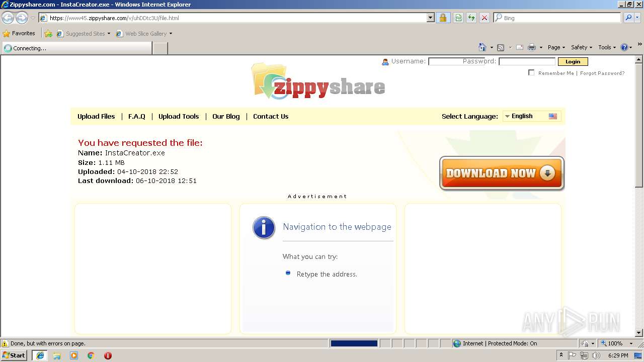
Task: Click the taskbar clock 6:29 PM
Action: tap(618, 355)
